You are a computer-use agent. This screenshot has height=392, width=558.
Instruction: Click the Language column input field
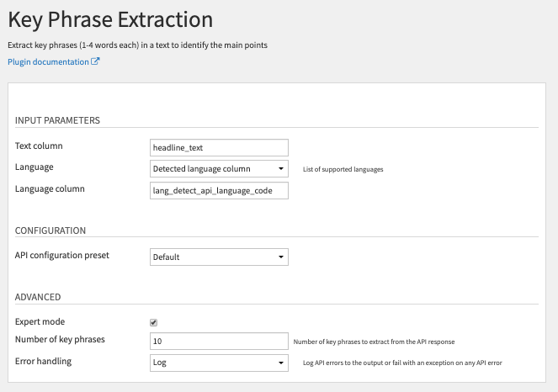(219, 191)
